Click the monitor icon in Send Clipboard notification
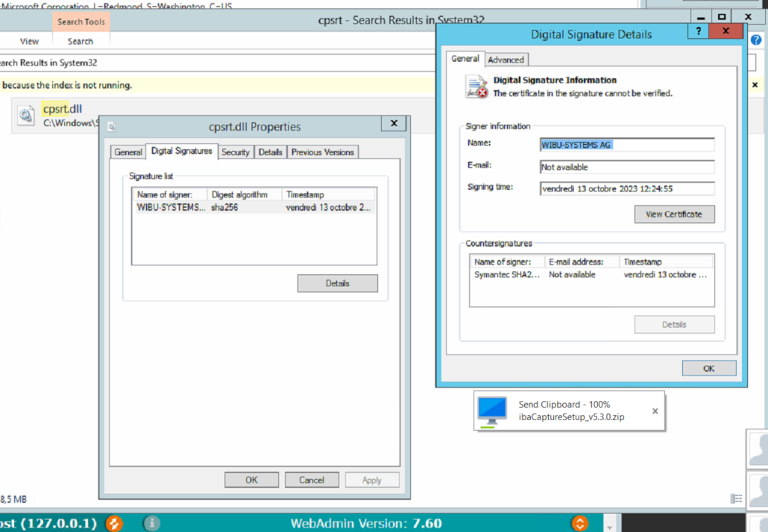 coord(492,411)
